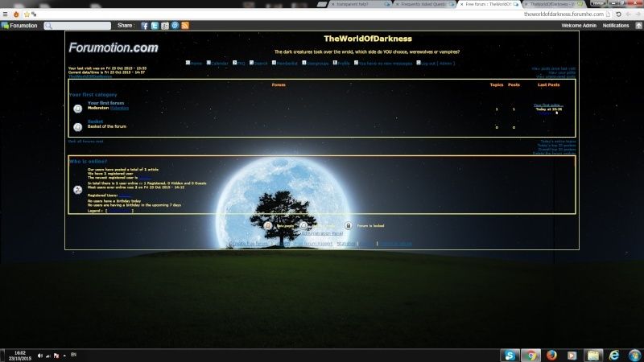Open the Basket forum link
Viewport: 644px width, 362px height.
click(95, 121)
